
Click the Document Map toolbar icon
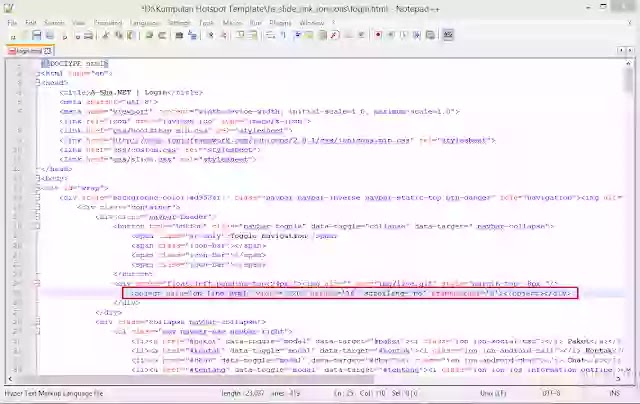(322, 36)
